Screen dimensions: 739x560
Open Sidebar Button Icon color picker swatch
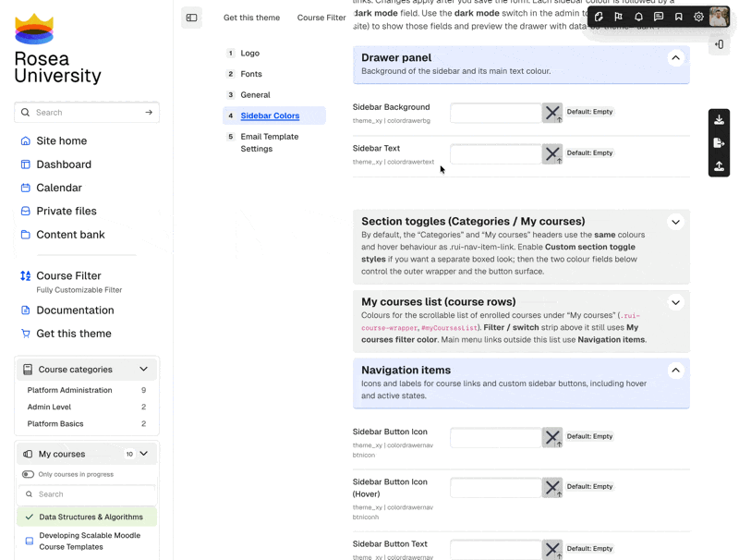click(x=551, y=437)
